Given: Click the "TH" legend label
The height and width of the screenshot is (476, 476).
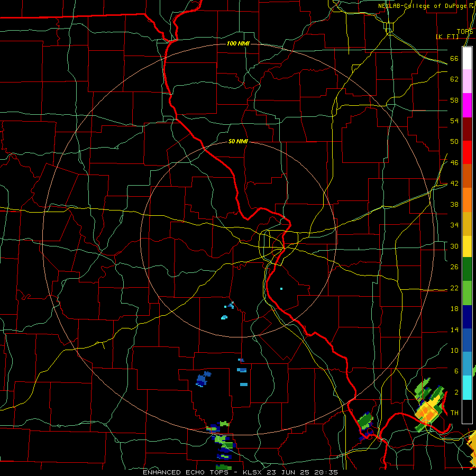Looking at the screenshot, I should point(454,413).
